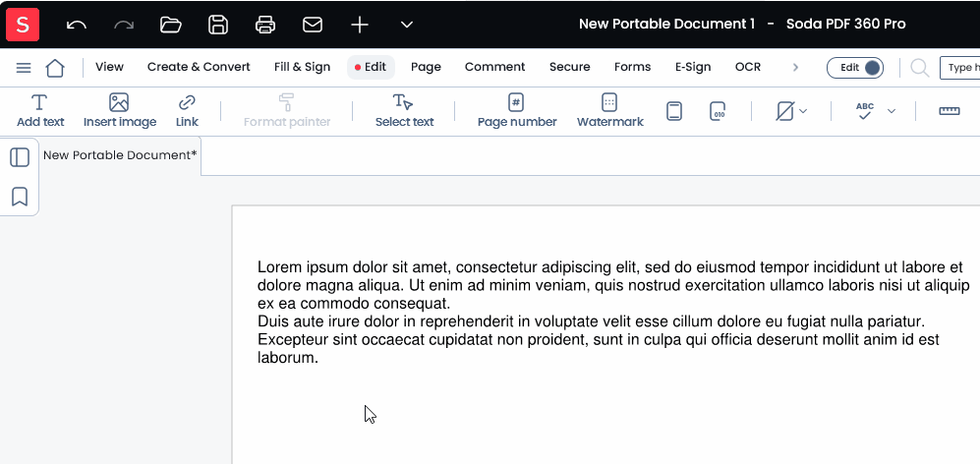
Task: Open the Page tab
Action: pyautogui.click(x=426, y=67)
